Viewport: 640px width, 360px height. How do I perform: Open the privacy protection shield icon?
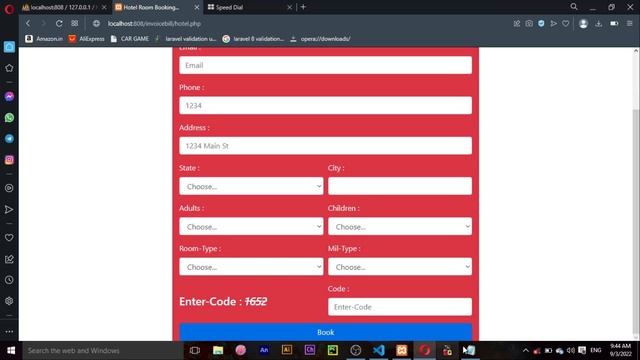pyautogui.click(x=541, y=24)
